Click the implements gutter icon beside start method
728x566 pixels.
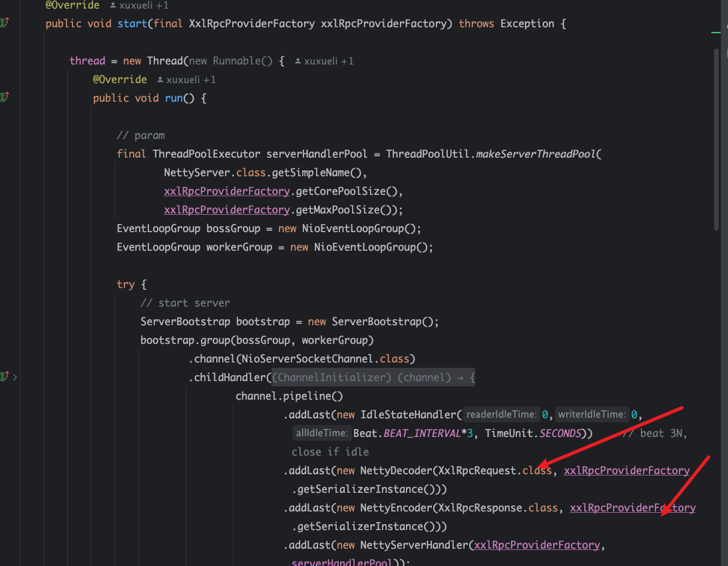(x=4, y=23)
